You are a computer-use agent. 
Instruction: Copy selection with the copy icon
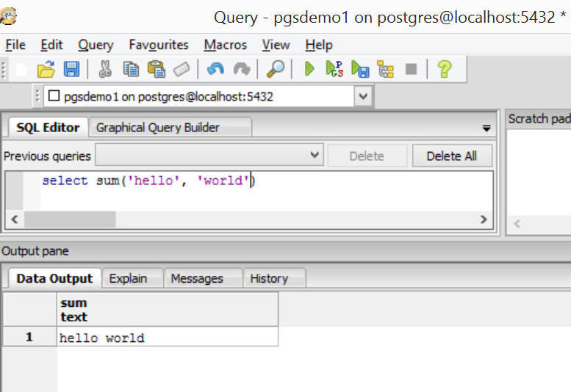[131, 69]
